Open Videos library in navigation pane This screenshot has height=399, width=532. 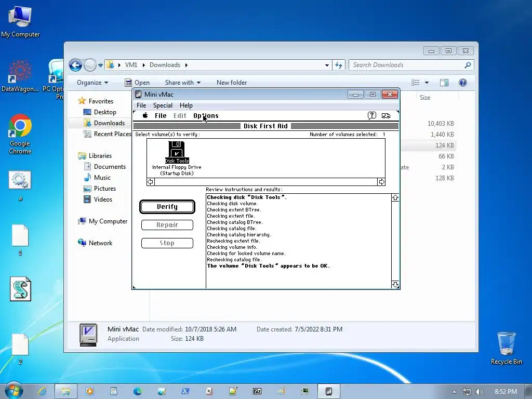(103, 199)
